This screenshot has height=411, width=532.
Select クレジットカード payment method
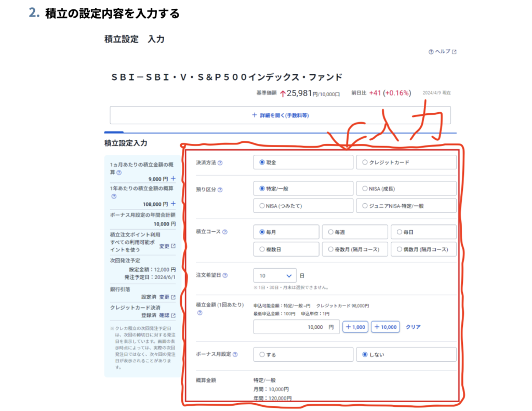coord(406,162)
